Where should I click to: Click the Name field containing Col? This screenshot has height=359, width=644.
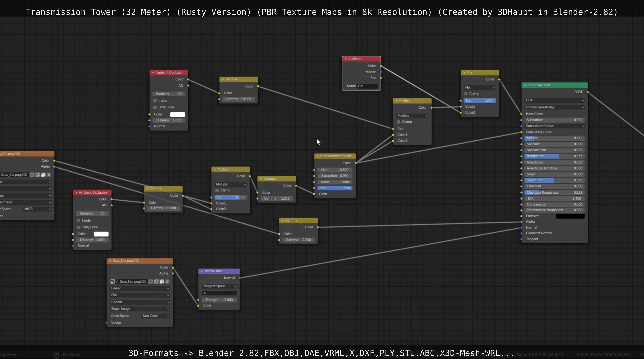pyautogui.click(x=367, y=86)
